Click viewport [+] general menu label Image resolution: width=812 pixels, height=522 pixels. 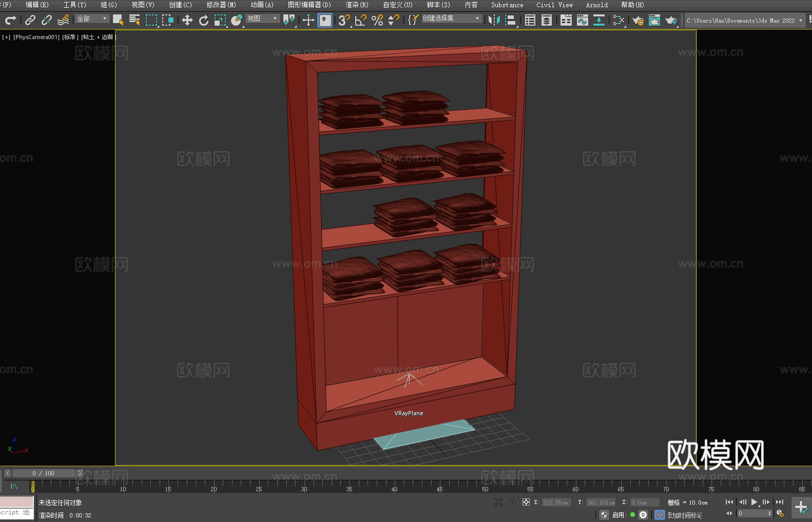[x=6, y=37]
